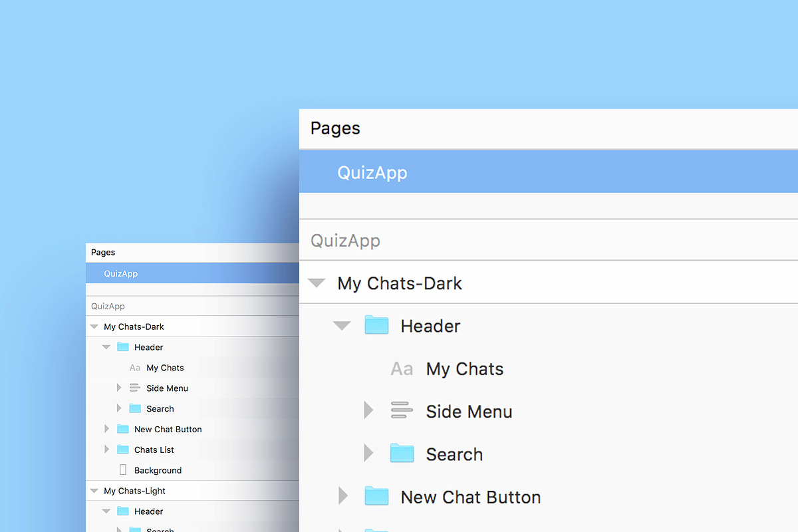Click the Background layer rectangle icon
Screen dimensions: 798x532
coord(122,470)
